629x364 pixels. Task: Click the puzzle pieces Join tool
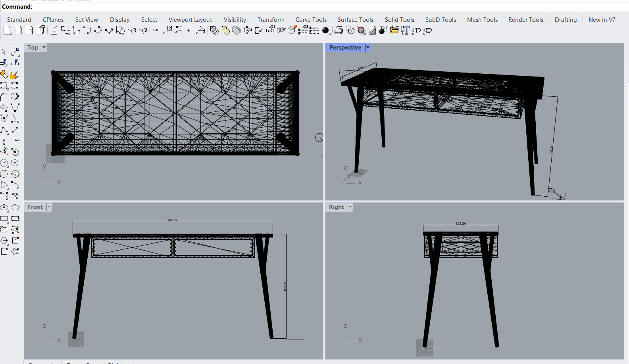click(4, 75)
